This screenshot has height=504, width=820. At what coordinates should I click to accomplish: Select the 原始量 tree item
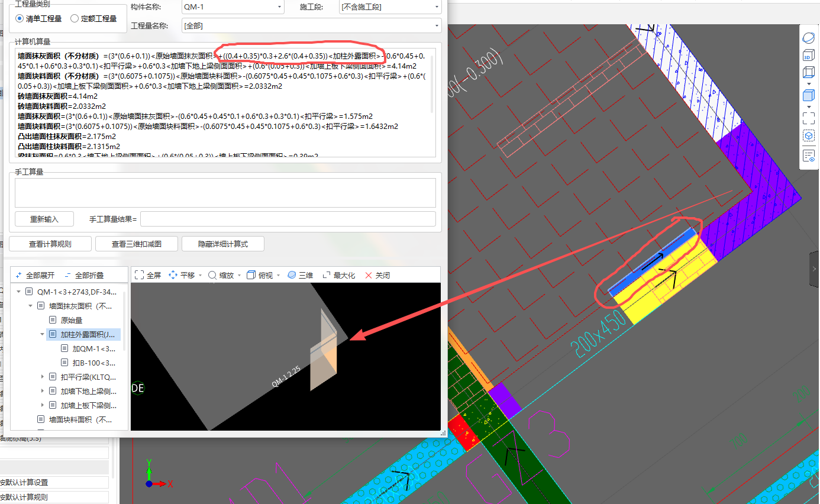point(72,320)
